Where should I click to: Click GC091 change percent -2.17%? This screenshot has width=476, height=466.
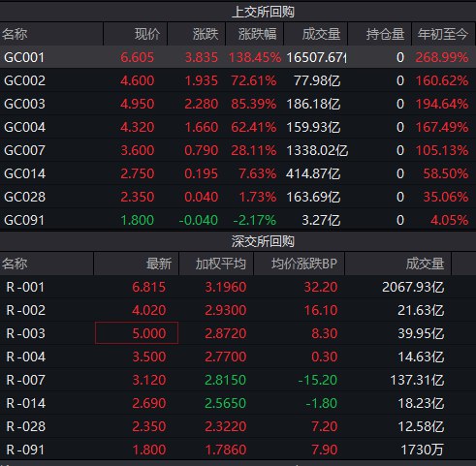255,220
